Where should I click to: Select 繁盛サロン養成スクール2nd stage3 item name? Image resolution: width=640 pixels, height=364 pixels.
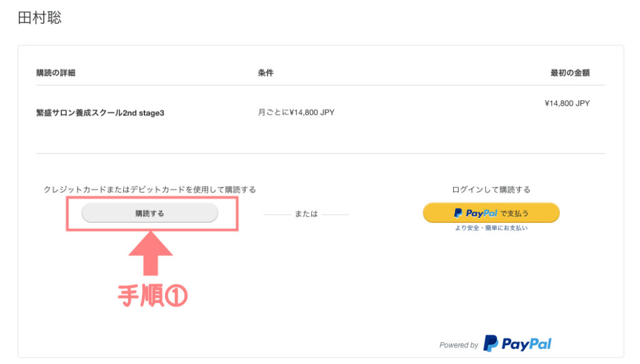click(x=101, y=113)
